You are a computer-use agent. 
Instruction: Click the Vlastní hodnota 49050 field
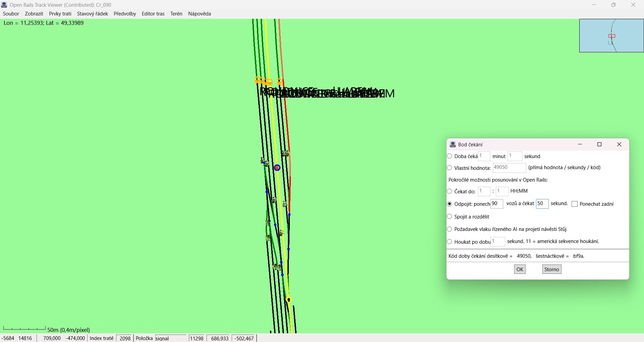pyautogui.click(x=509, y=168)
